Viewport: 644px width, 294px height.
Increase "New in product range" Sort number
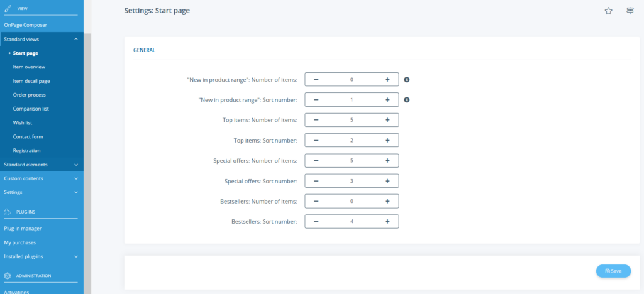point(387,100)
